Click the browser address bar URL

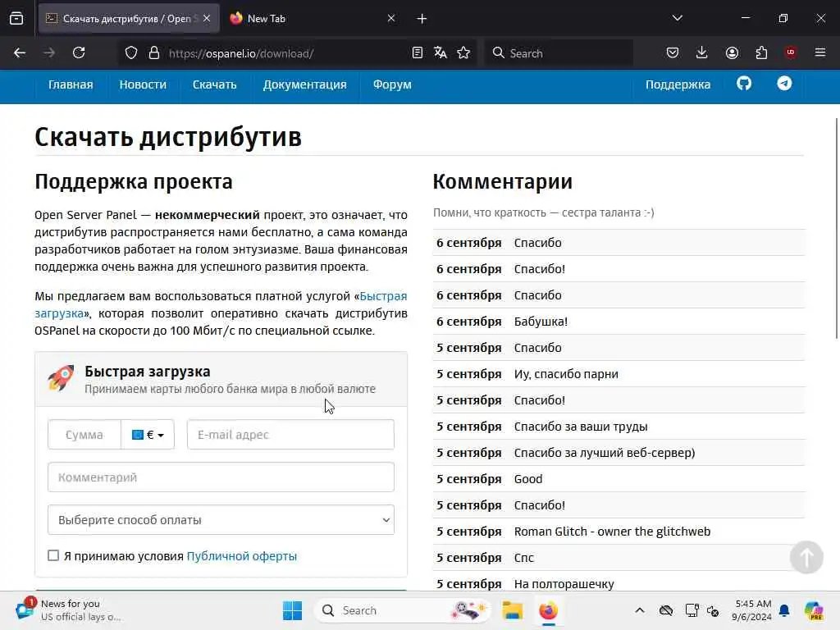click(x=241, y=53)
